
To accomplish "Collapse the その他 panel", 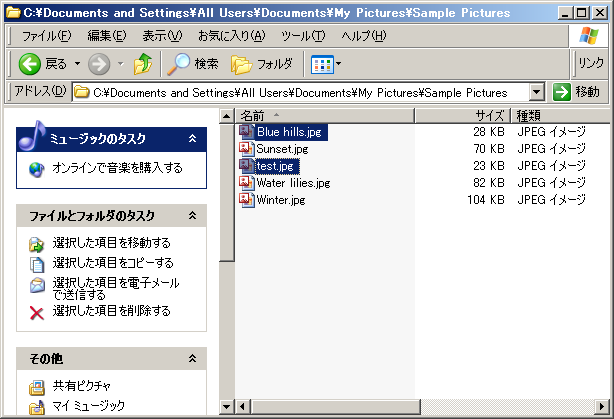I will 192,358.
